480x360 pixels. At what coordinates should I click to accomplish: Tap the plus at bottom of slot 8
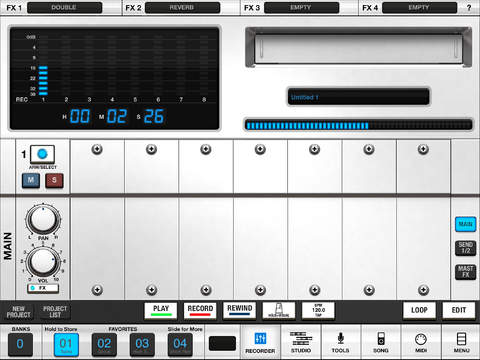click(x=423, y=290)
